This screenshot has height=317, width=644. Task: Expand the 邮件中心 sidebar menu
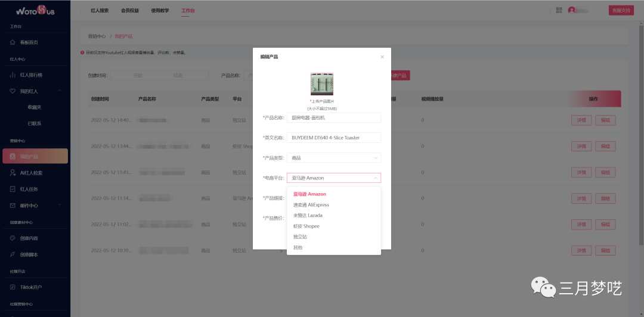[x=60, y=206]
